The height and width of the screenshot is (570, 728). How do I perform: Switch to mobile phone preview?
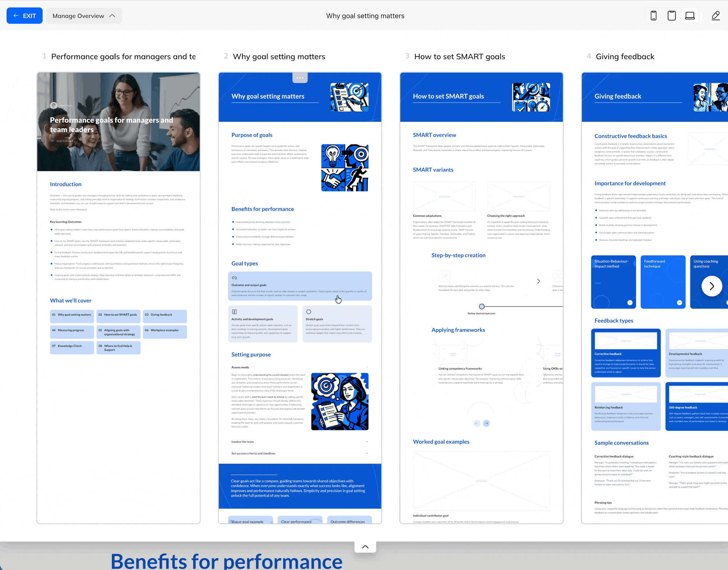653,16
